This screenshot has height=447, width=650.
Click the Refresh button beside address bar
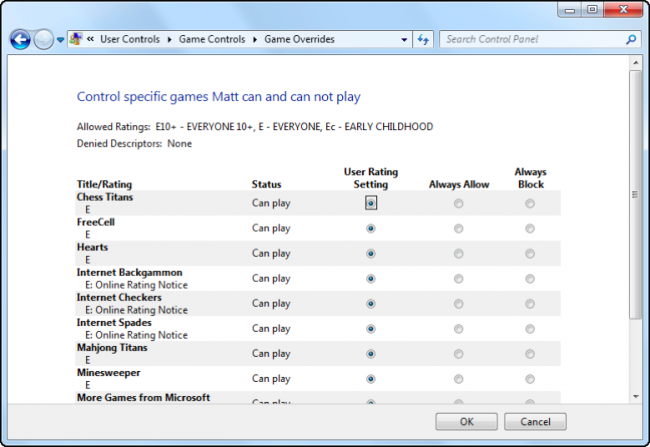click(x=423, y=39)
